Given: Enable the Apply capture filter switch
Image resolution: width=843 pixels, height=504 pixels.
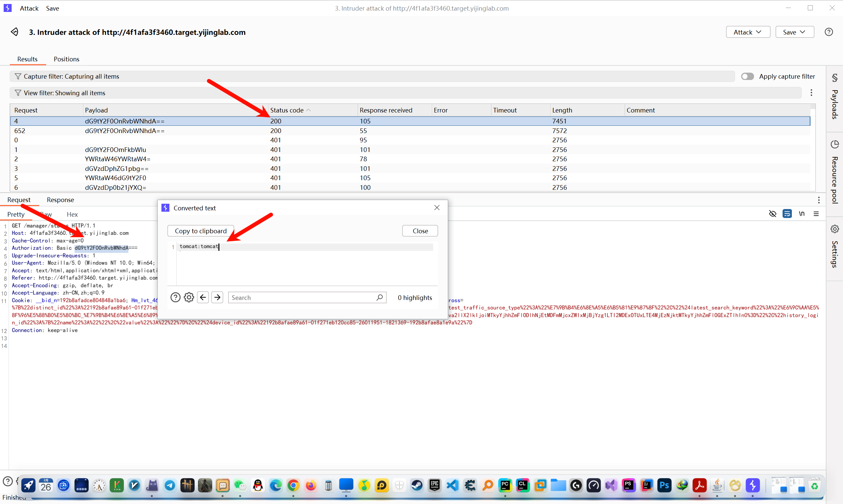Looking at the screenshot, I should 747,76.
